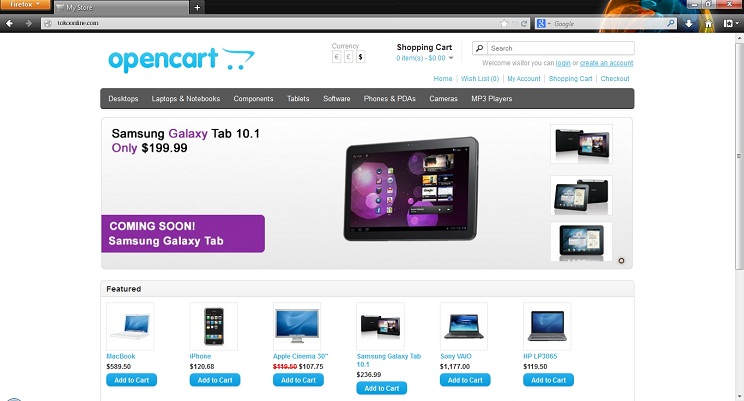The height and width of the screenshot is (401, 744).
Task: Open the downloads arrow icon
Action: pos(688,23)
